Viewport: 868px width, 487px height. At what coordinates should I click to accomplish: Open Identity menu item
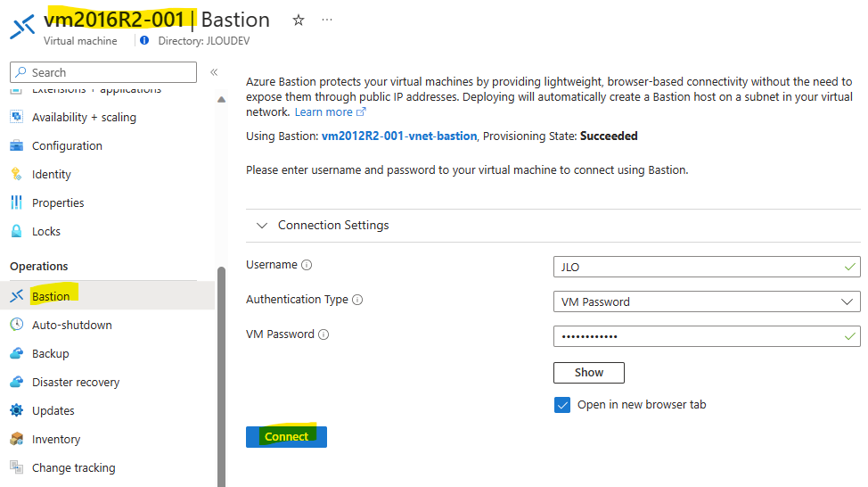(52, 175)
